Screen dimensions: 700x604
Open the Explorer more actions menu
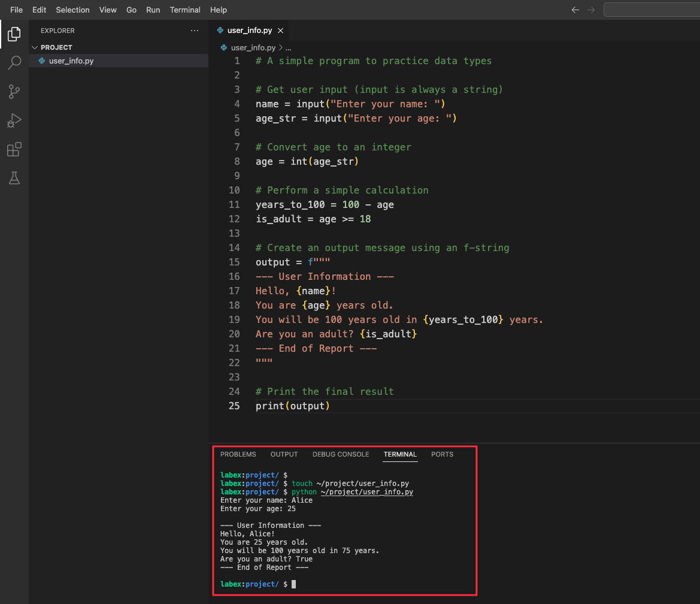click(x=194, y=30)
